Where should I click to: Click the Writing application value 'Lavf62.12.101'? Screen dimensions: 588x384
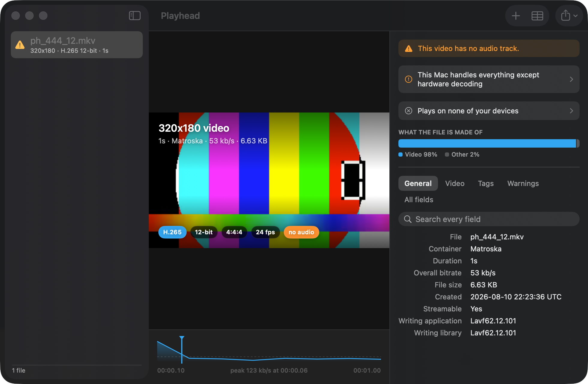(493, 321)
